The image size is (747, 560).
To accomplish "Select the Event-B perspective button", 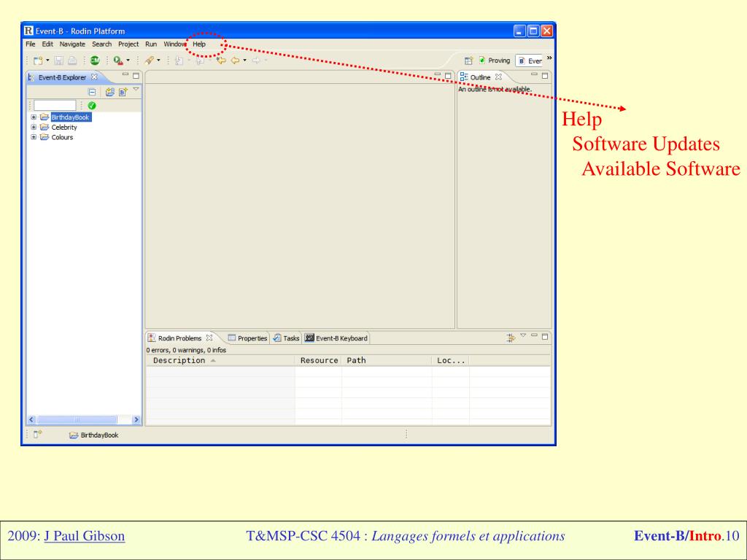I will 530,61.
